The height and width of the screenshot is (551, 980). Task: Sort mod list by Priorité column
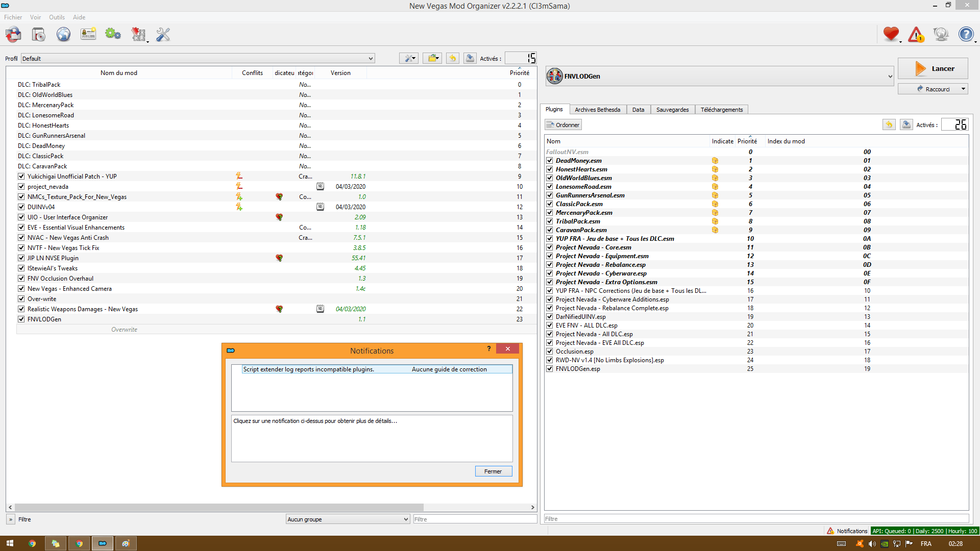(520, 72)
